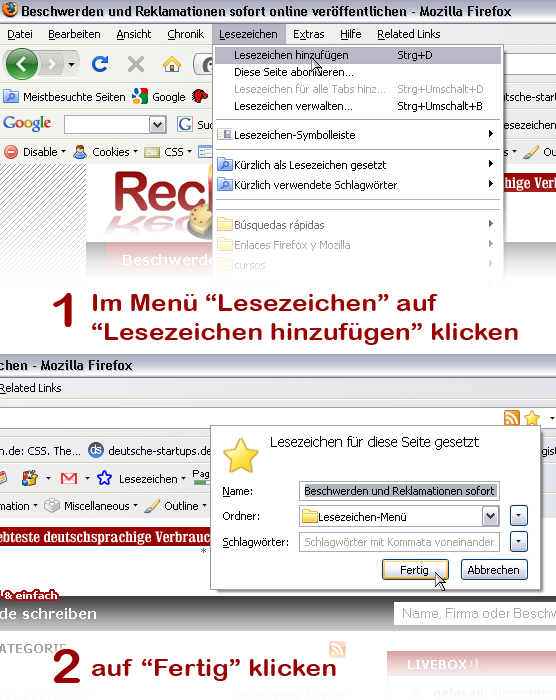Click the Google G search button icon
Image resolution: width=556 pixels, height=700 pixels.
[184, 124]
